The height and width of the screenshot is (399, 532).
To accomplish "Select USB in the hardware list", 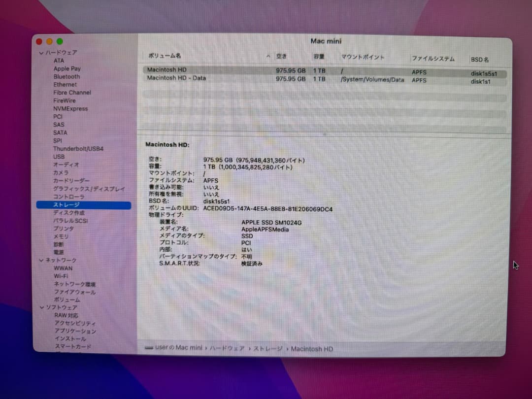I will tap(59, 157).
